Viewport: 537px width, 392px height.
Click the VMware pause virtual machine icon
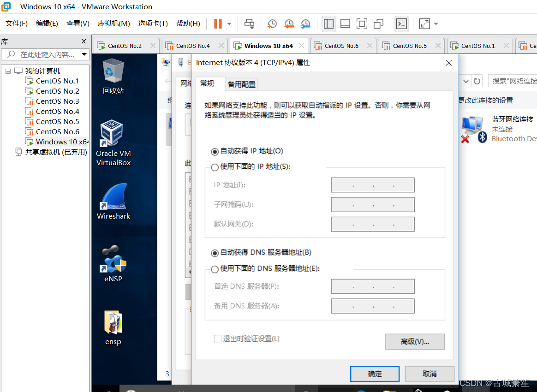click(x=218, y=24)
